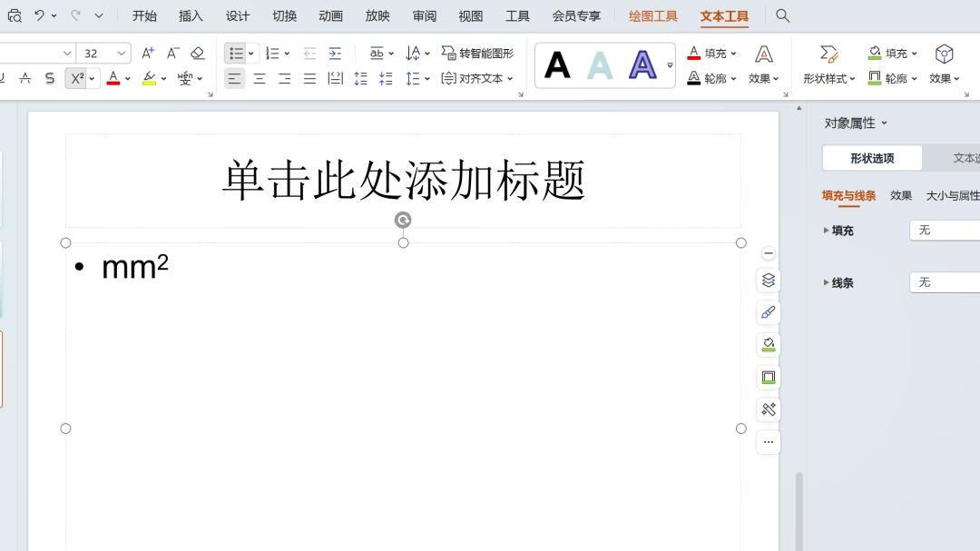980x551 pixels.
Task: Toggle superscript formatting X²
Action: (77, 78)
